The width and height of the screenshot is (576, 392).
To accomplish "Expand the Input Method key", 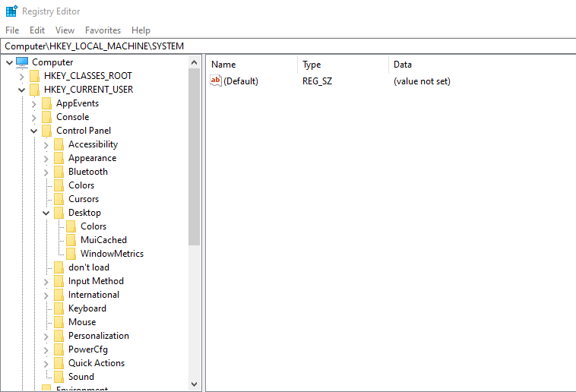I will tap(46, 282).
